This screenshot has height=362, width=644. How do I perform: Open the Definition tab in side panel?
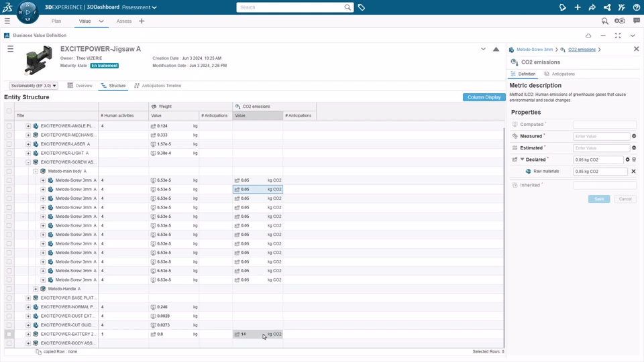pos(523,74)
